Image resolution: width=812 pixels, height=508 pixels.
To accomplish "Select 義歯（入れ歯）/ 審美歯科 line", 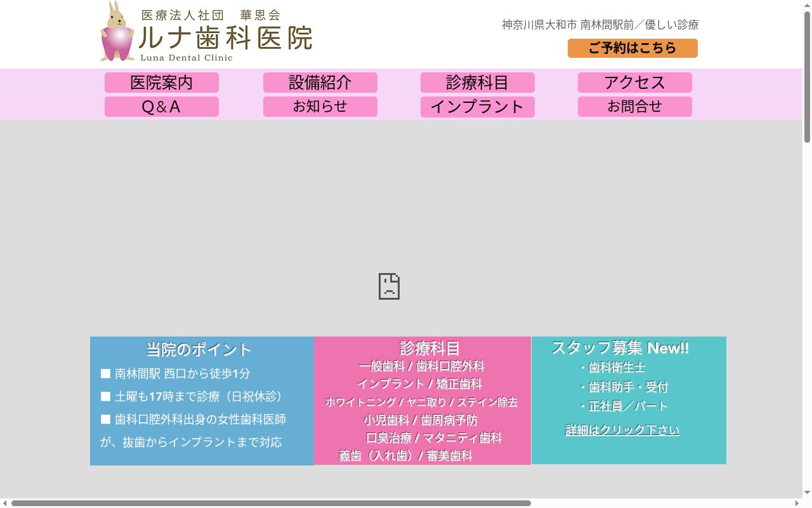I will 405,455.
